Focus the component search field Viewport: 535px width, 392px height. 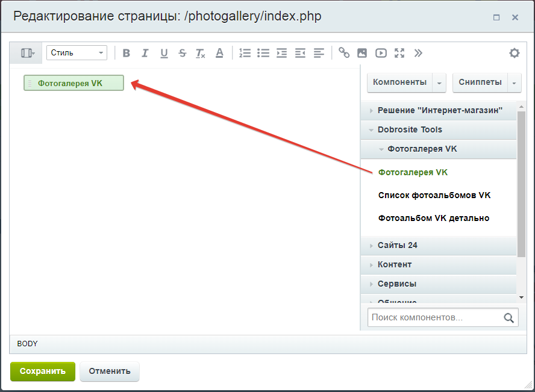point(435,317)
